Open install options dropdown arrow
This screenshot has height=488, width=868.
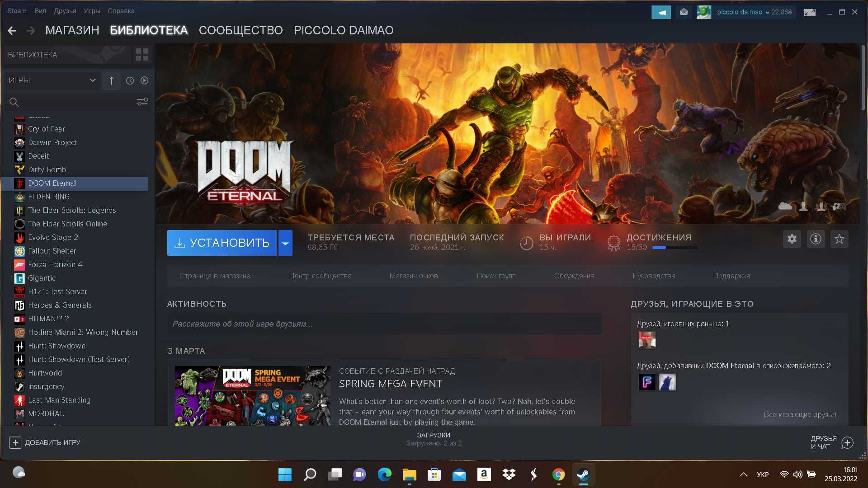tap(285, 243)
